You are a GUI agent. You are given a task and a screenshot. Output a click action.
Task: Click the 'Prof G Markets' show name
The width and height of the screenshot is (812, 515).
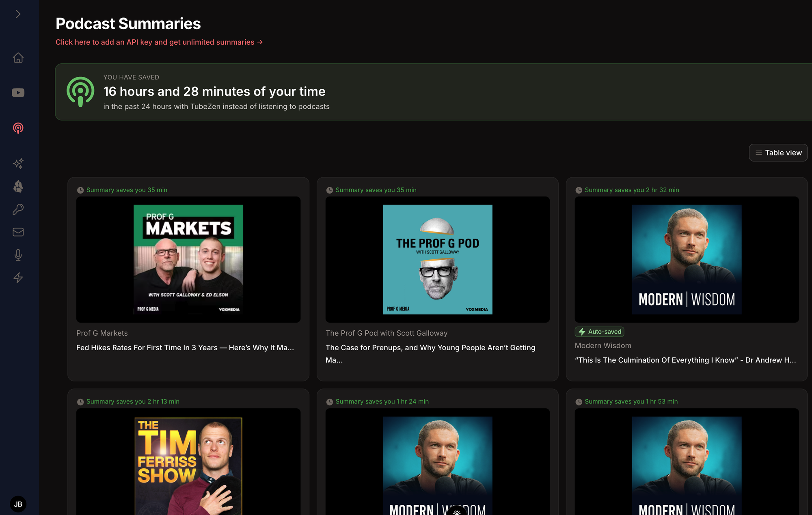102,333
